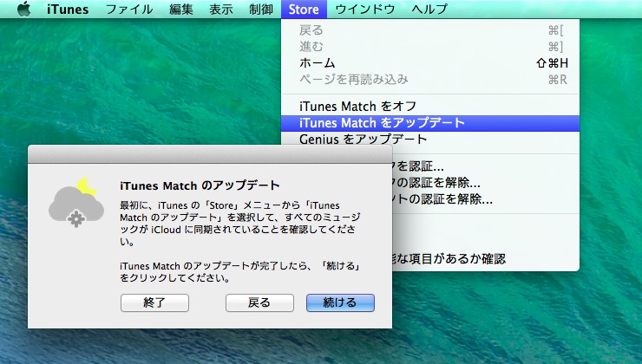Open the 制御 menu

(261, 9)
